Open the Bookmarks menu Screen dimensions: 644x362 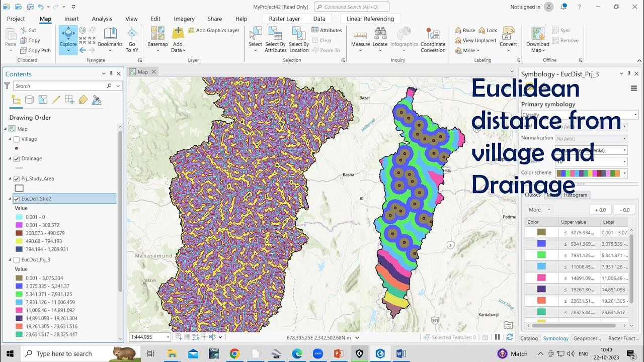click(x=110, y=39)
